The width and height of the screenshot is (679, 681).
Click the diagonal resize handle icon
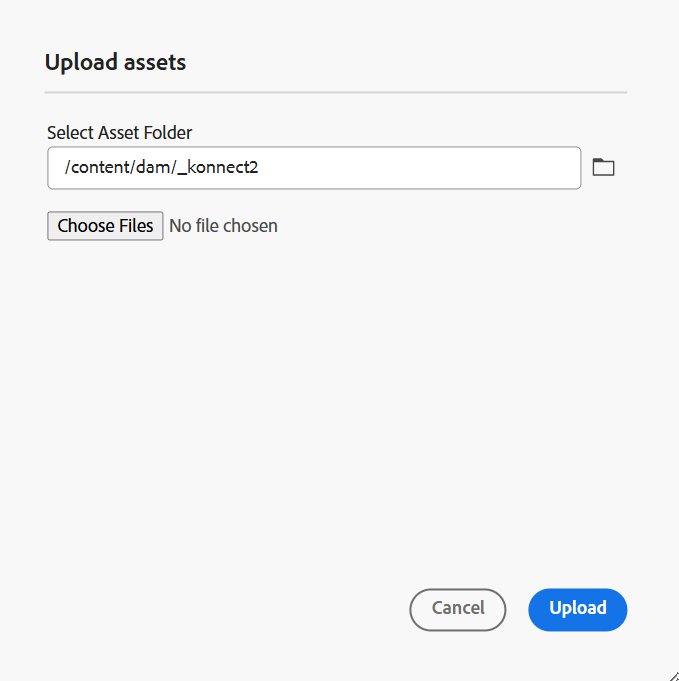point(674,676)
